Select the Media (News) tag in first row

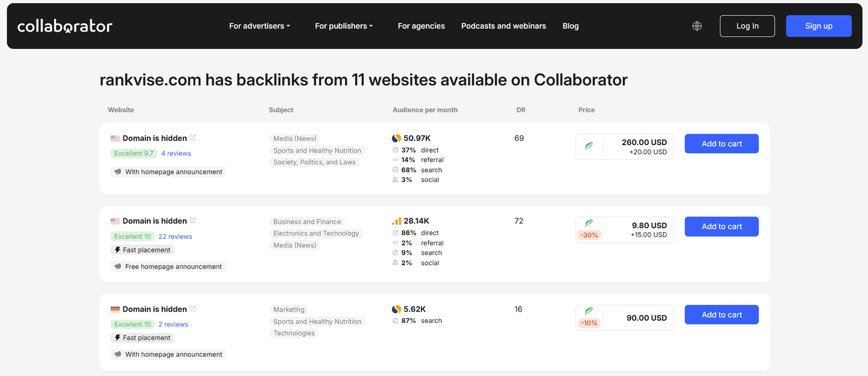point(295,139)
